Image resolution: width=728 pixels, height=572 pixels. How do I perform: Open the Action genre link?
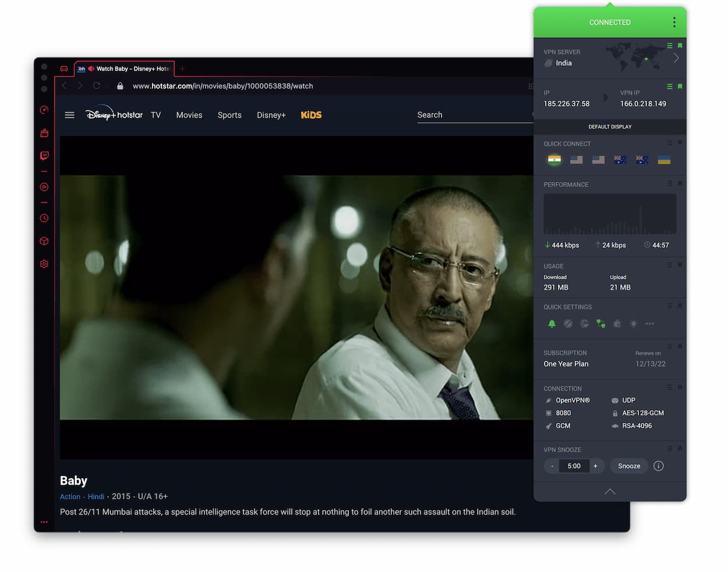point(70,496)
